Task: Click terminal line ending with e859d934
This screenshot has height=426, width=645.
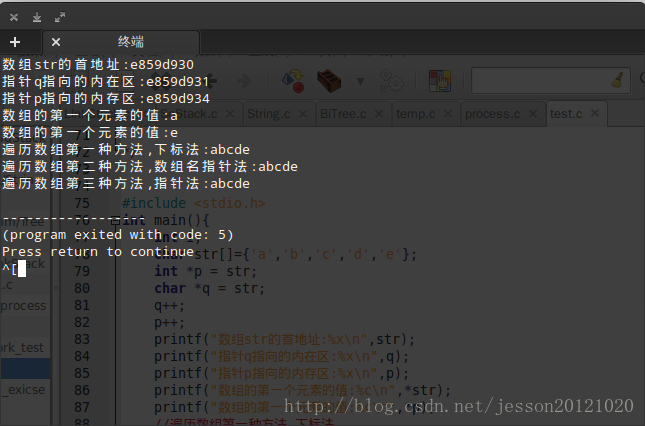Action: (x=106, y=98)
